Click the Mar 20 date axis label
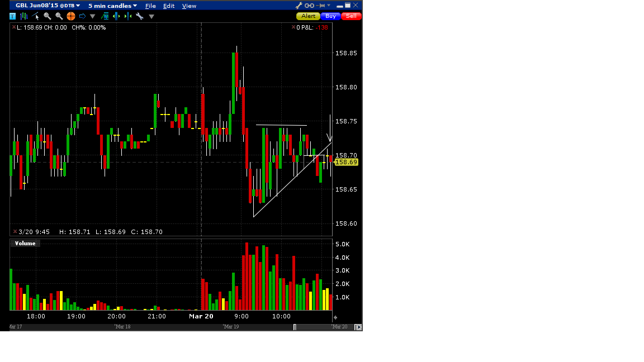644x362 pixels. pos(201,316)
